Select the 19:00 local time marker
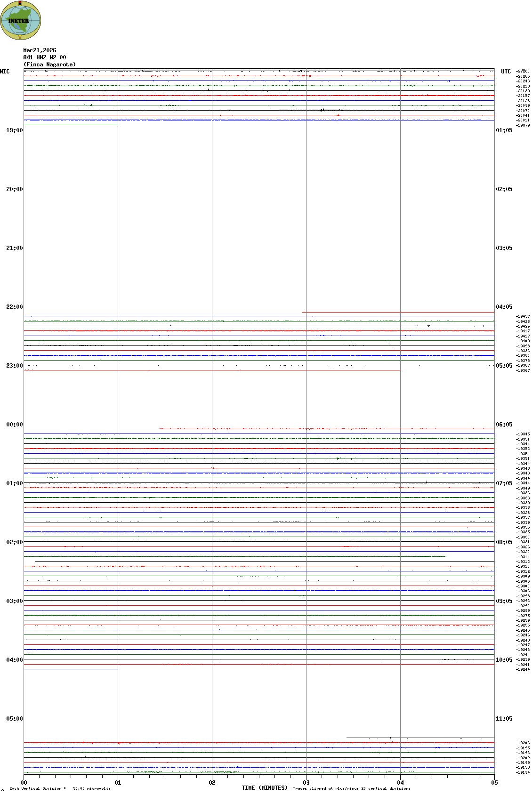Image resolution: width=532 pixels, height=795 pixels. (14, 130)
